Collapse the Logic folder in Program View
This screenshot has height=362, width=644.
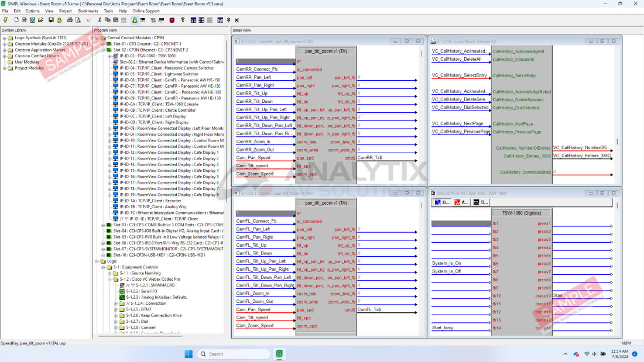point(97,261)
